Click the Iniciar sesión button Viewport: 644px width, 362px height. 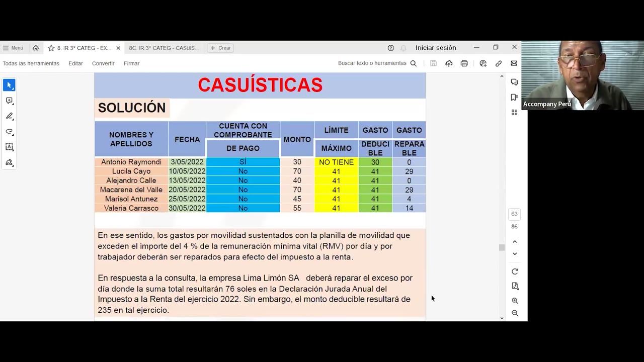(436, 48)
